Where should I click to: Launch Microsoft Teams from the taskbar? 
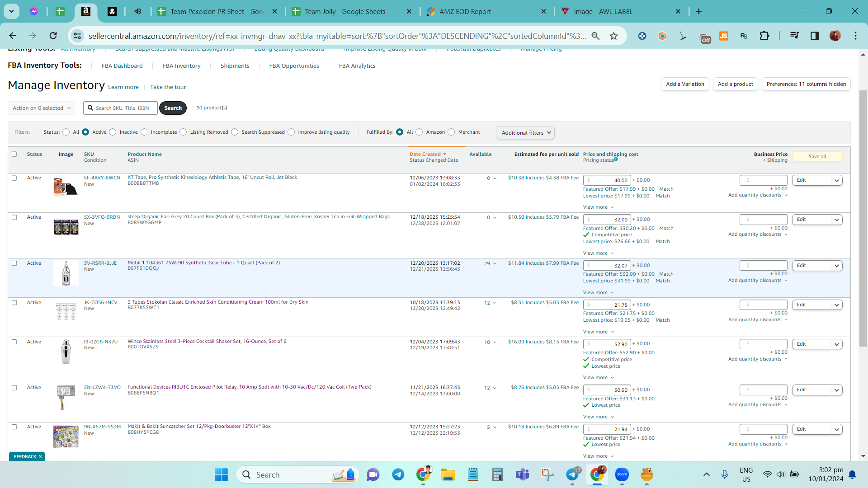click(x=522, y=475)
